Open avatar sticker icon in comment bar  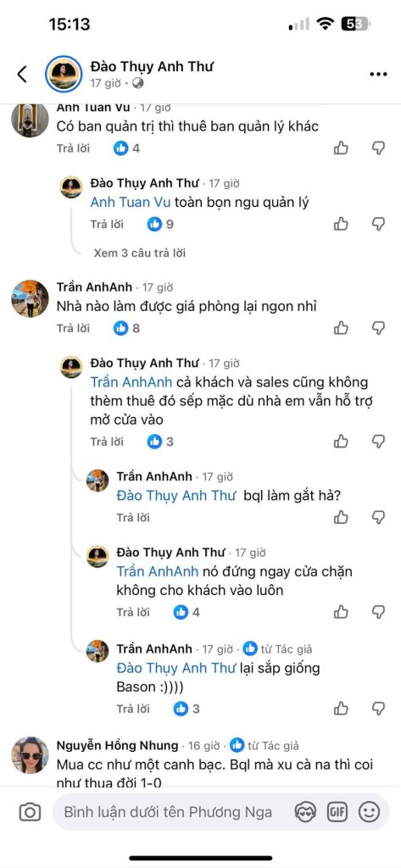pos(304,812)
